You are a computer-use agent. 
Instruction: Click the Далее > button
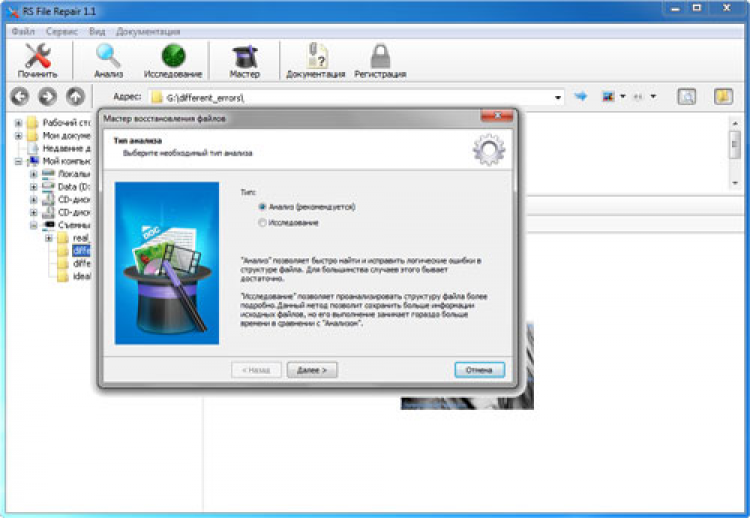click(312, 370)
